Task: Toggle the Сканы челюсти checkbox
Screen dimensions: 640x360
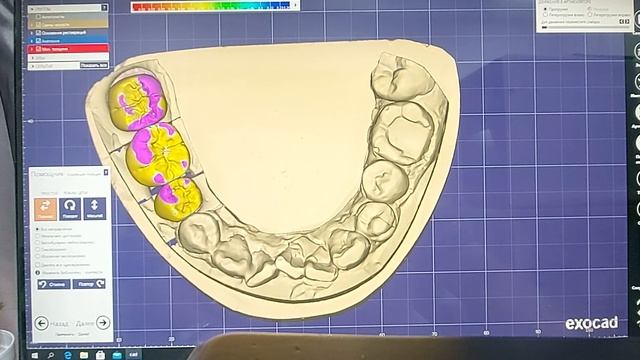Action: pos(38,24)
